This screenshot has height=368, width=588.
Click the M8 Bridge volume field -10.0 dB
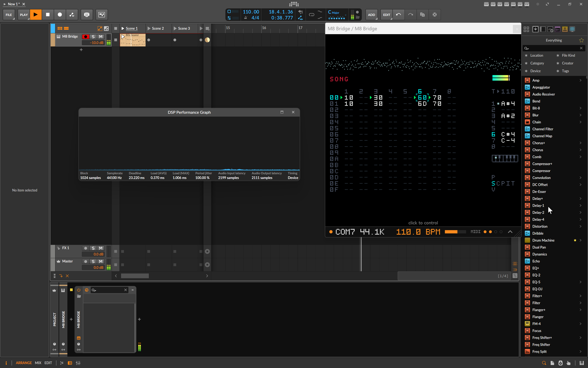[x=93, y=43]
